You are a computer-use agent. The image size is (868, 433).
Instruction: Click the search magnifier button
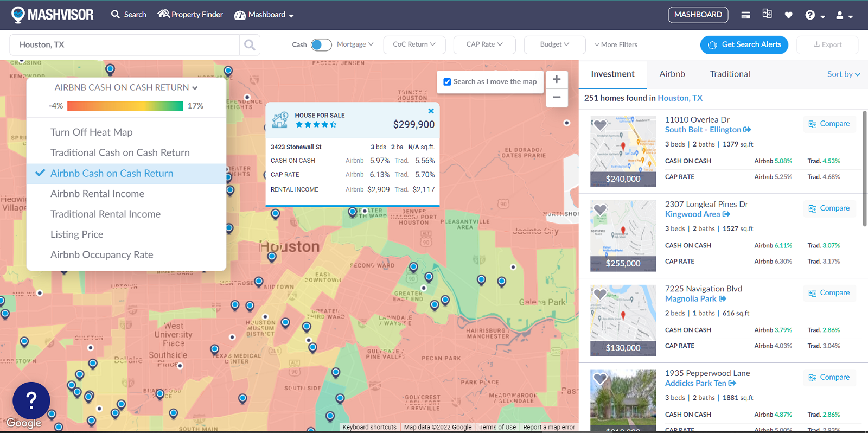[x=250, y=45]
